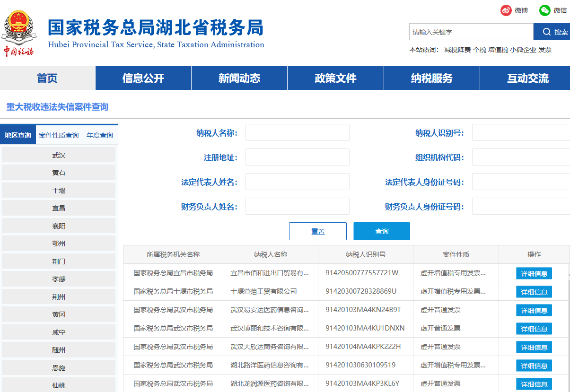Select 荆州 in the region list
Image resolution: width=570 pixels, height=392 pixels.
point(59,297)
